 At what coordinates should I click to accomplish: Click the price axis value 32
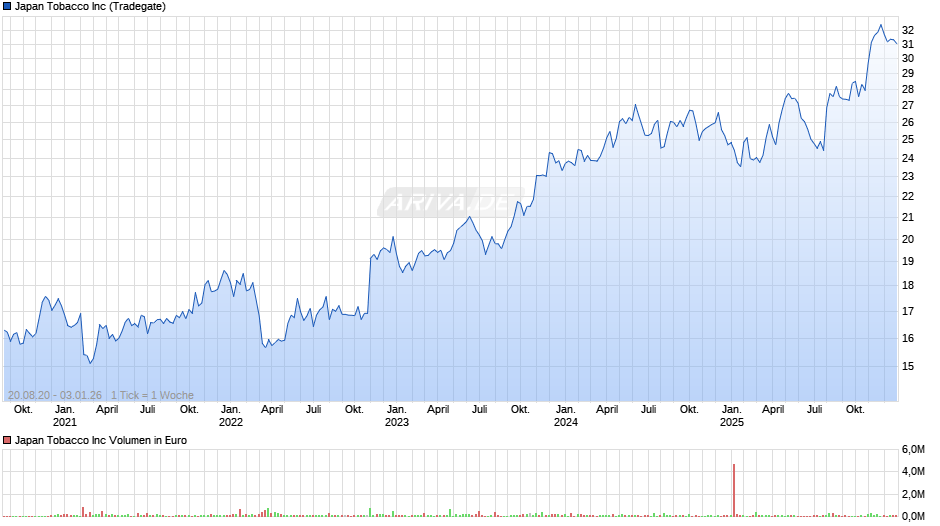[x=908, y=31]
